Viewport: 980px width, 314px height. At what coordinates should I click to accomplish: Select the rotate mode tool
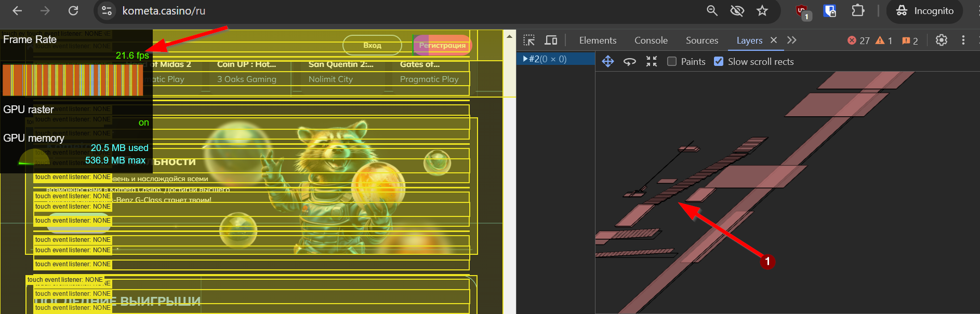630,62
